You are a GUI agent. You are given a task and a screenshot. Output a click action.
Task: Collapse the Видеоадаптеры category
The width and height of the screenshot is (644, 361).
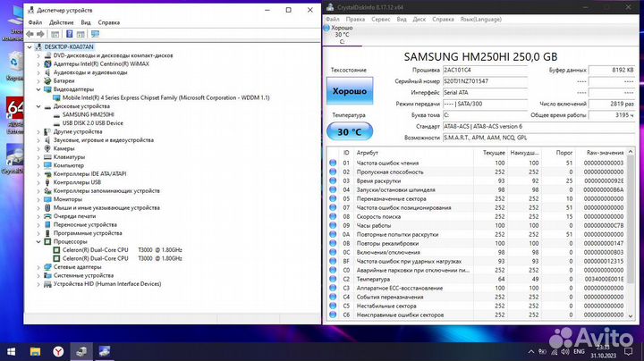38,89
